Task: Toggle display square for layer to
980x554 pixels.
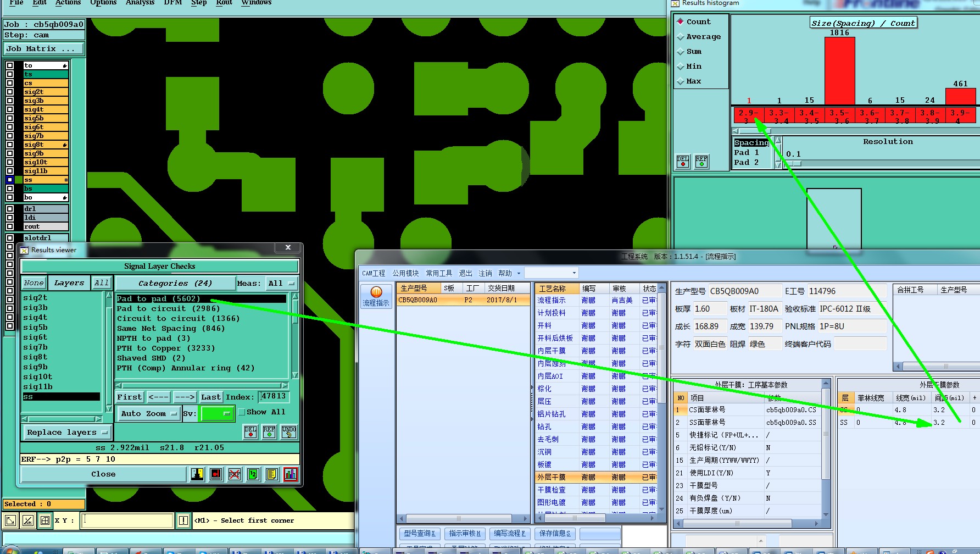Action: tap(10, 65)
